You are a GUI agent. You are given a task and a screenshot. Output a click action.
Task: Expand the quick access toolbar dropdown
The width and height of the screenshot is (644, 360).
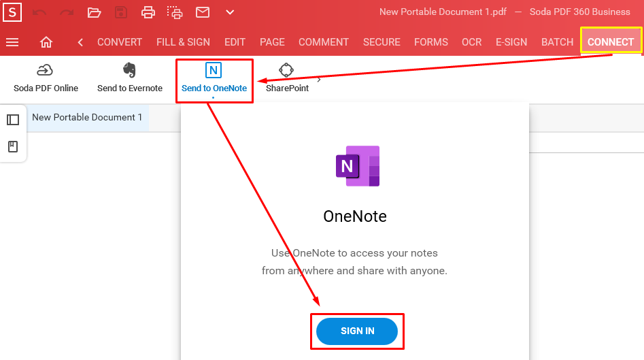(230, 12)
